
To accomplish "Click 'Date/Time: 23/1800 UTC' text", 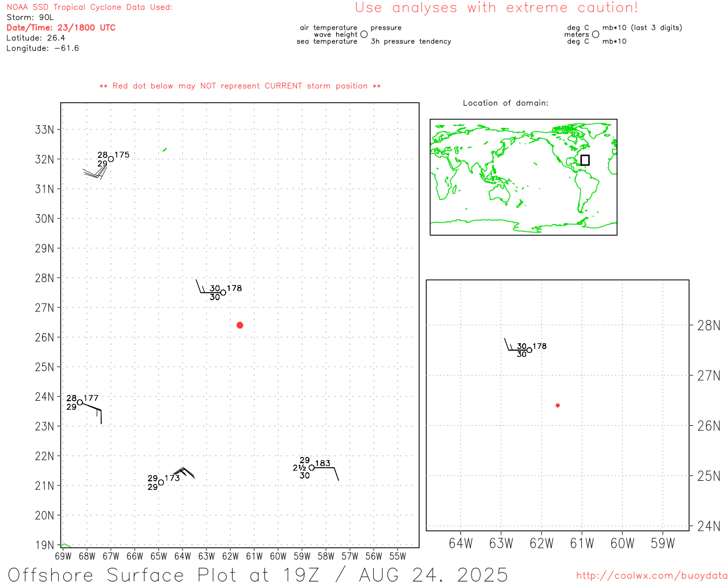I will pos(61,28).
